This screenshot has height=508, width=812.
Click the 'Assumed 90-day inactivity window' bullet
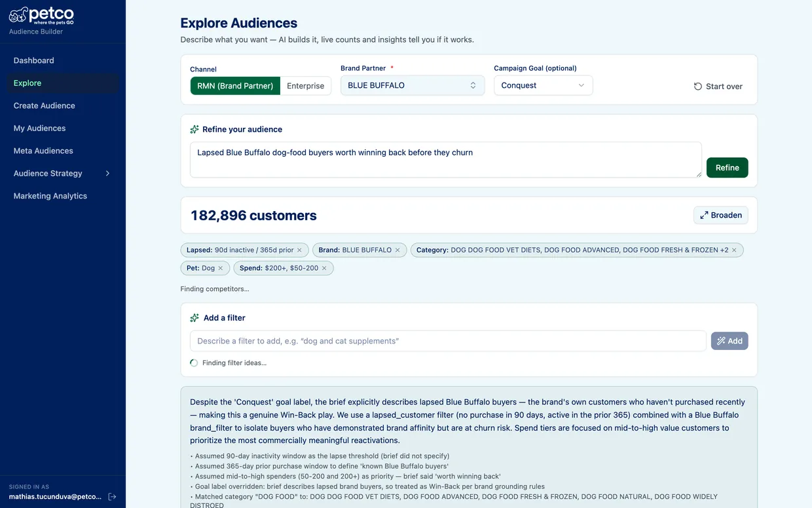coord(320,456)
